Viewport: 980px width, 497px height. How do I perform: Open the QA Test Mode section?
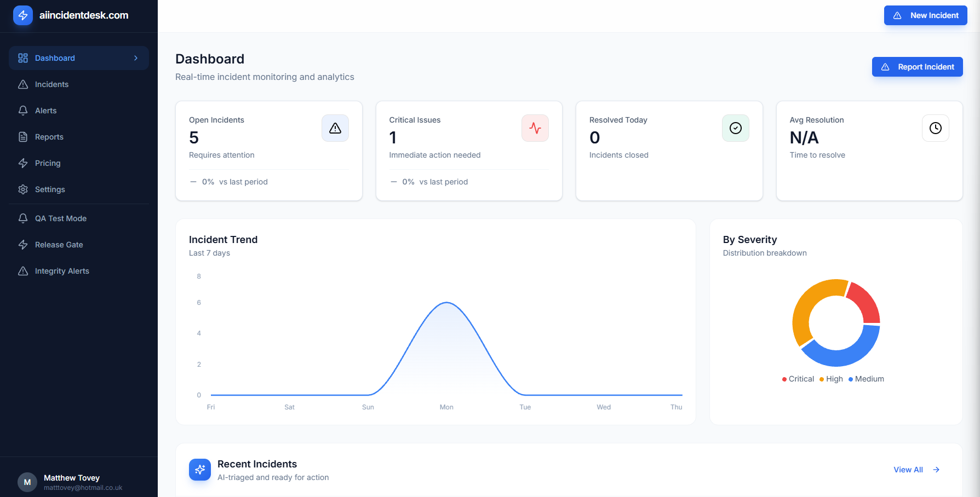[x=79, y=218]
